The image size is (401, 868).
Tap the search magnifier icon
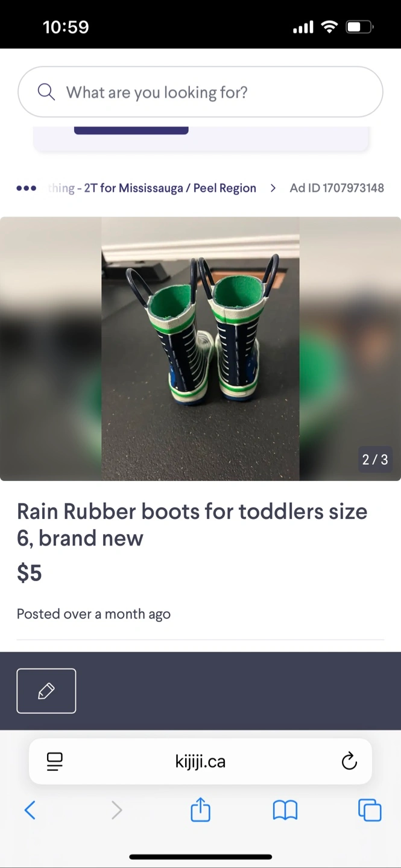(46, 92)
